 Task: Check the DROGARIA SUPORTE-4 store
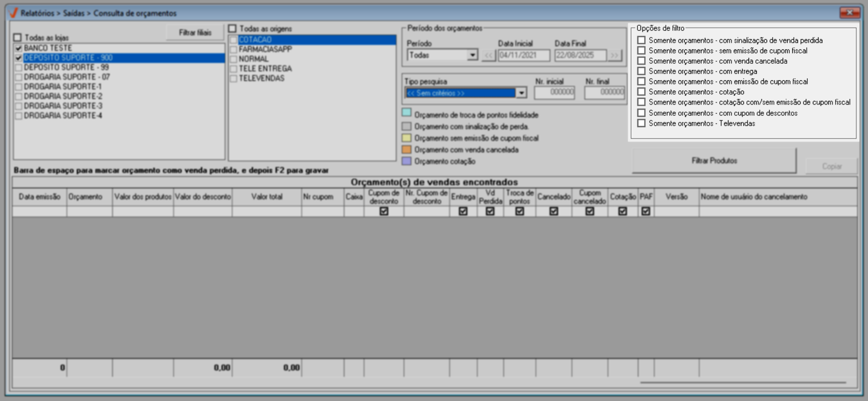(19, 116)
